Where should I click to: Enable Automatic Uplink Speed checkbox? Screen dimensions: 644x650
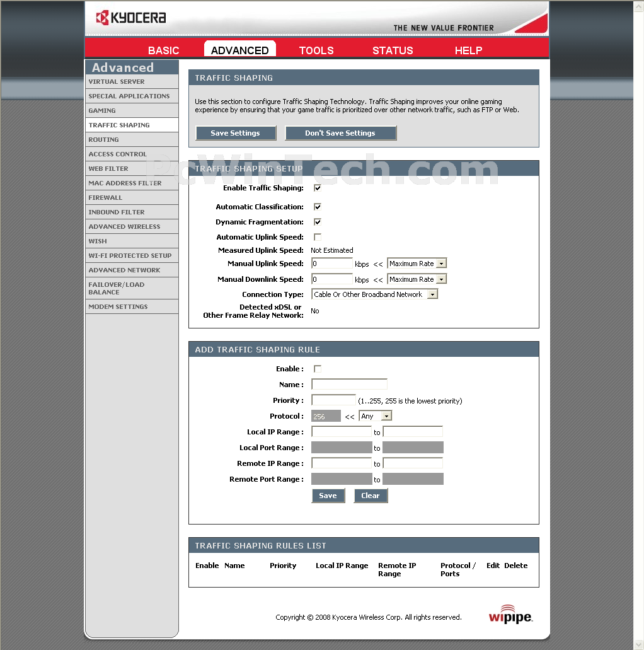pyautogui.click(x=318, y=237)
